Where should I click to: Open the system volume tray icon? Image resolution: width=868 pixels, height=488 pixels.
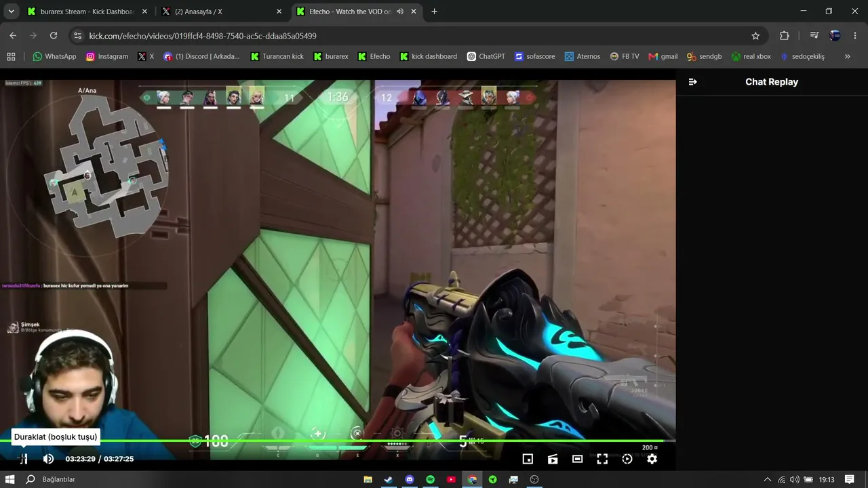794,479
